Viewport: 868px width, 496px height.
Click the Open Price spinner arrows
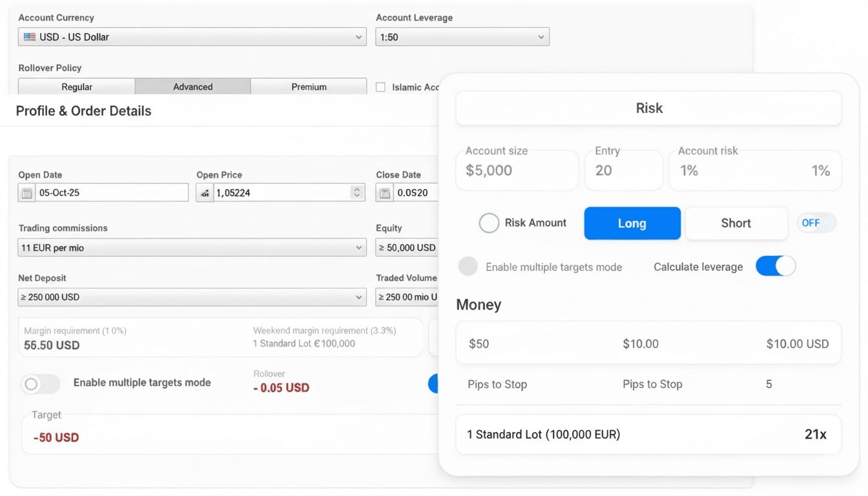pyautogui.click(x=357, y=192)
